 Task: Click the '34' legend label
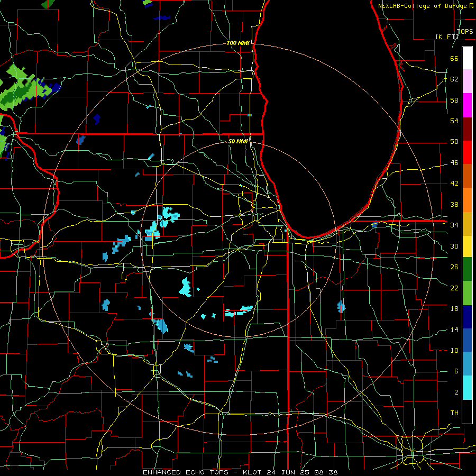454,225
